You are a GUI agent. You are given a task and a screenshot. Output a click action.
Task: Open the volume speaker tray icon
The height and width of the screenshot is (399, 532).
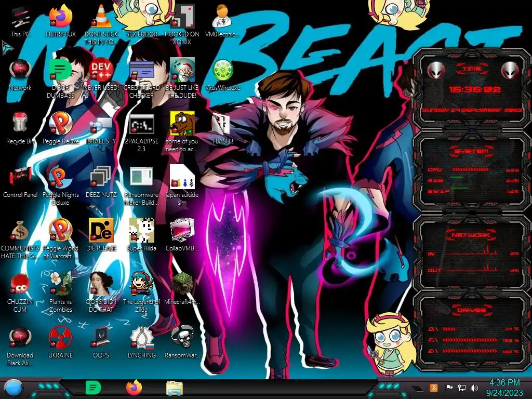[x=474, y=388]
